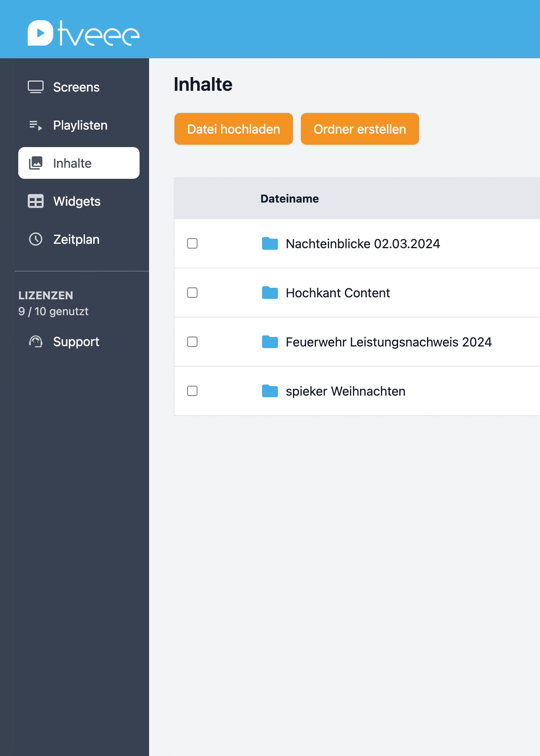This screenshot has height=756, width=540.
Task: Click the LIZENZEN label
Action: coord(46,295)
